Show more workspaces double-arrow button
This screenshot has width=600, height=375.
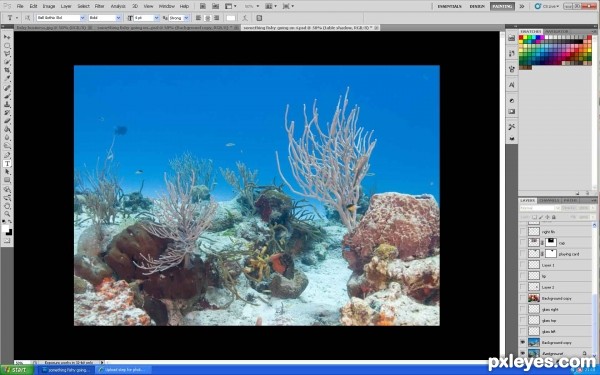pyautogui.click(x=522, y=6)
